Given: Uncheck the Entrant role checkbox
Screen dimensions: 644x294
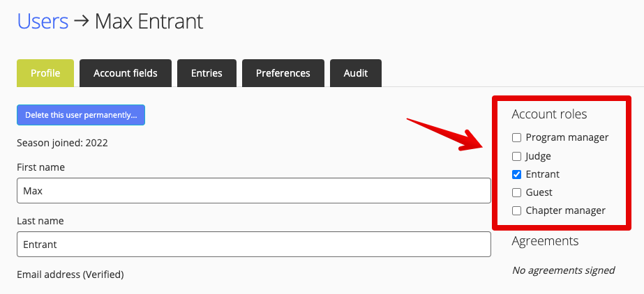Looking at the screenshot, I should (x=517, y=174).
